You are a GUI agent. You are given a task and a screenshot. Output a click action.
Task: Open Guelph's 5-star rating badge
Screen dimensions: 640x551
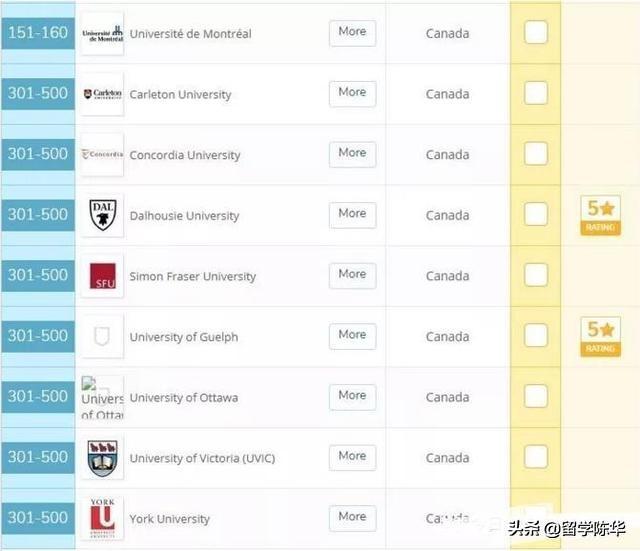(600, 337)
